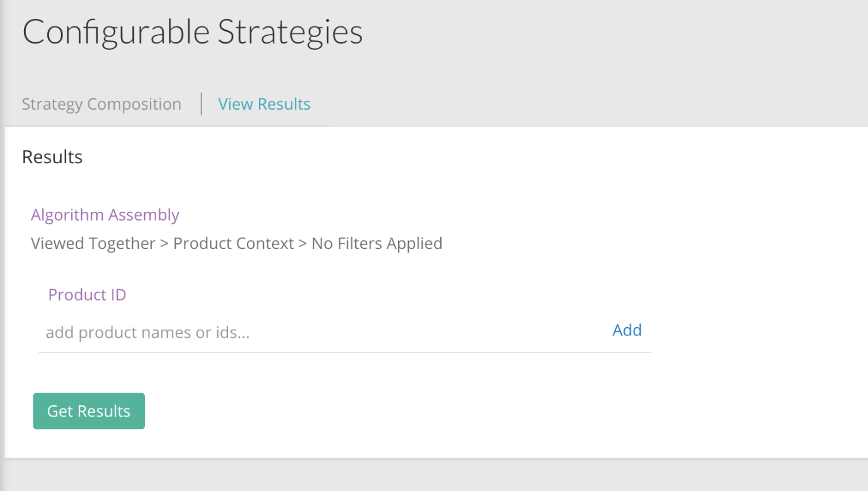Click the underline beneath the product input
The image size is (868, 491).
[345, 352]
